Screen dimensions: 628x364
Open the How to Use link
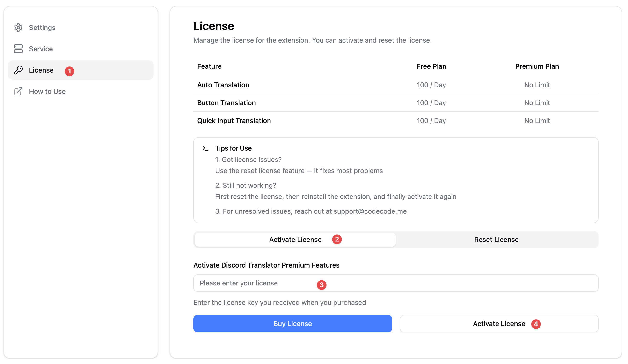[47, 91]
